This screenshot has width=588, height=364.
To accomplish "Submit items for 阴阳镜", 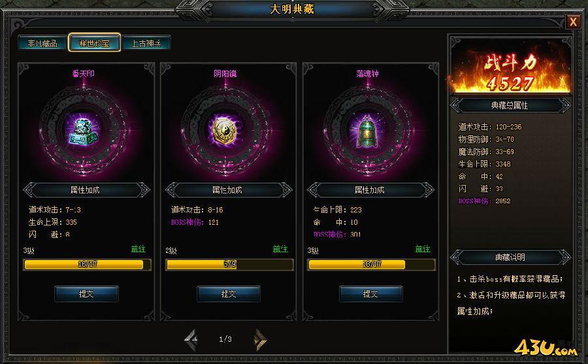I will (229, 294).
